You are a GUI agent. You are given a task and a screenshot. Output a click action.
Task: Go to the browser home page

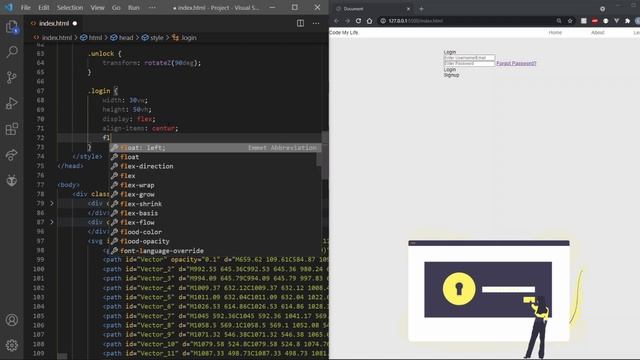tap(369, 21)
